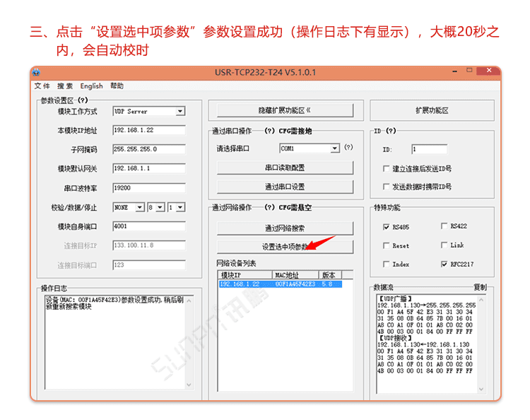Toggle the RS422 checkbox
This screenshot has height=420, width=530.
point(444,226)
